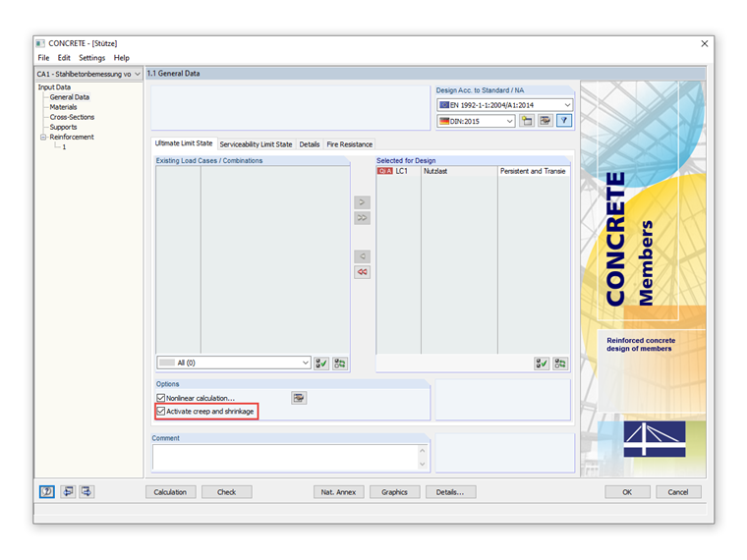Click the Cancel button
This screenshot has height=560, width=747.
coord(678,492)
